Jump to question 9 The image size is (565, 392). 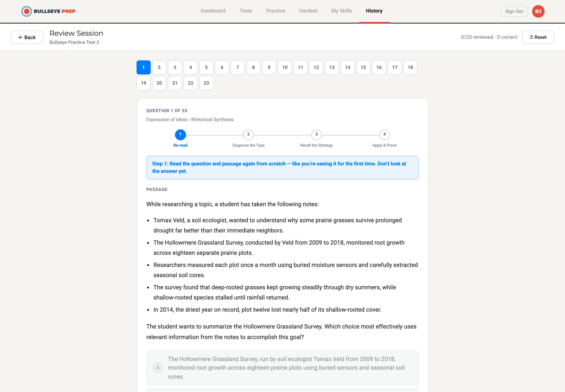tap(269, 67)
